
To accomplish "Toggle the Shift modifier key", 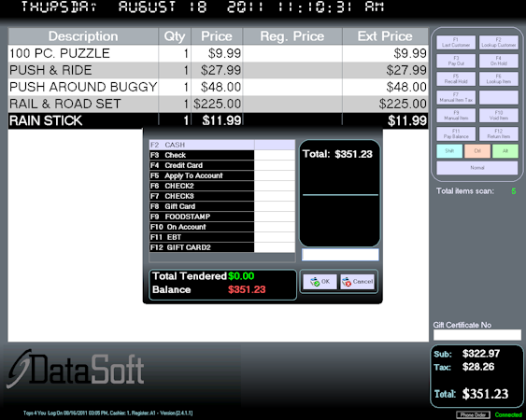I will [449, 151].
